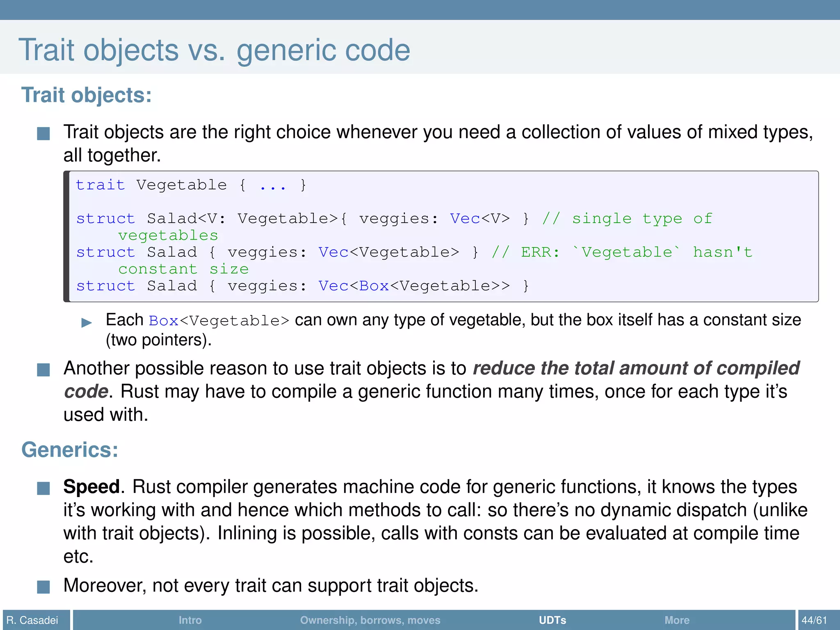
Task: Click the slide title 'Trait objects vs. generic code'
Action: click(214, 50)
